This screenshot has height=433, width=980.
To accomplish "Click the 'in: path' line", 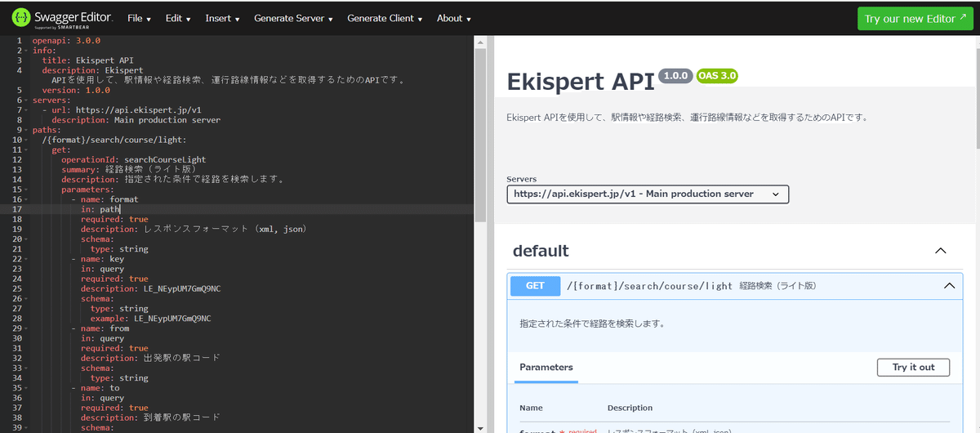I will click(x=100, y=209).
